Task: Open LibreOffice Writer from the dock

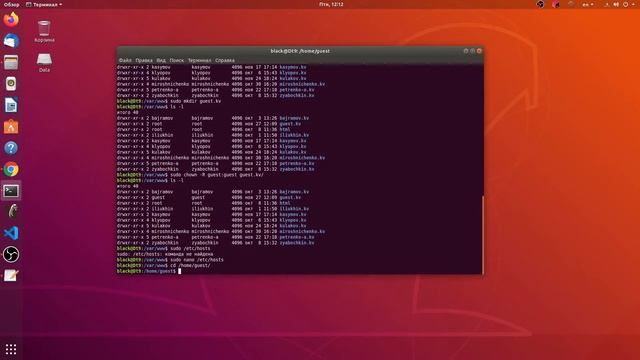Action: [x=11, y=105]
